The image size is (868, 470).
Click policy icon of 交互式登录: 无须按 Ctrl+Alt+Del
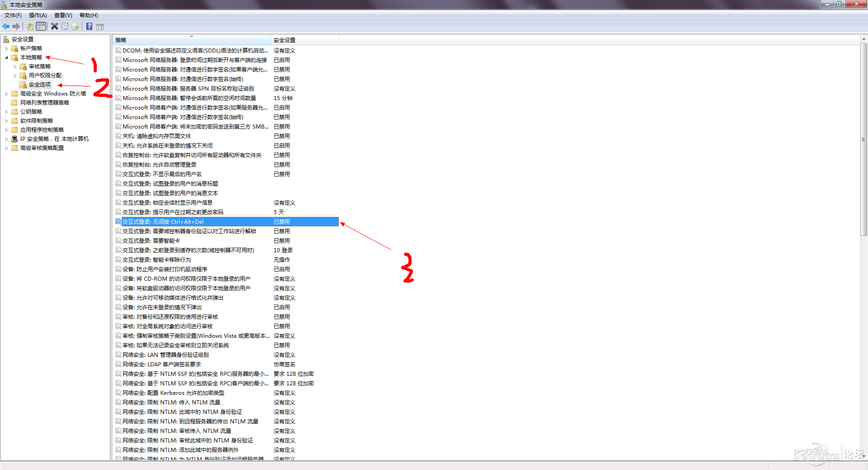coord(118,221)
